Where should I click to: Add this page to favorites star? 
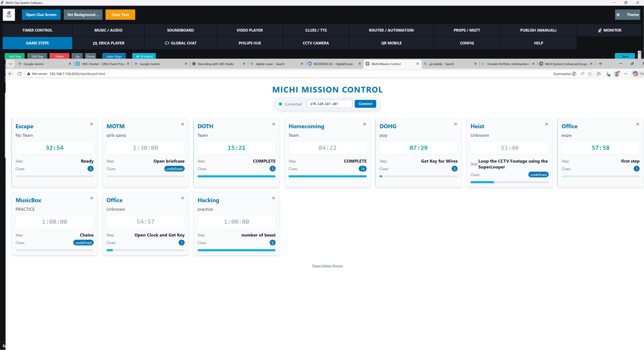[589, 74]
